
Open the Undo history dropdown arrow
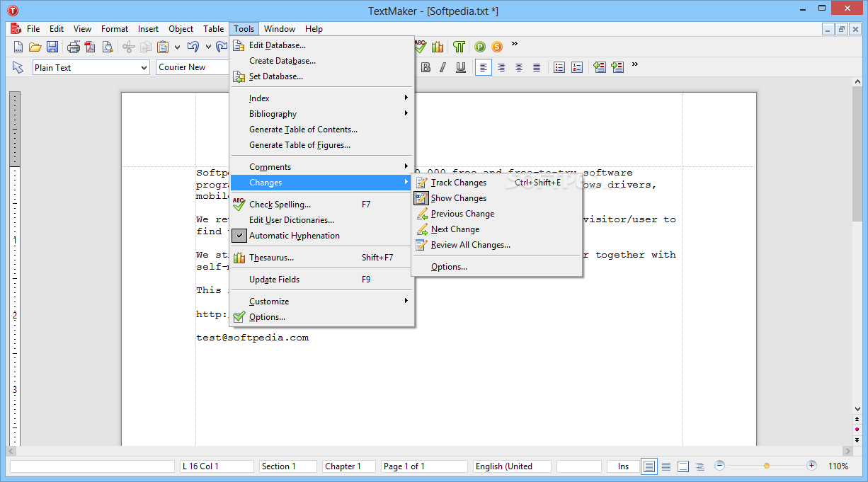click(208, 47)
